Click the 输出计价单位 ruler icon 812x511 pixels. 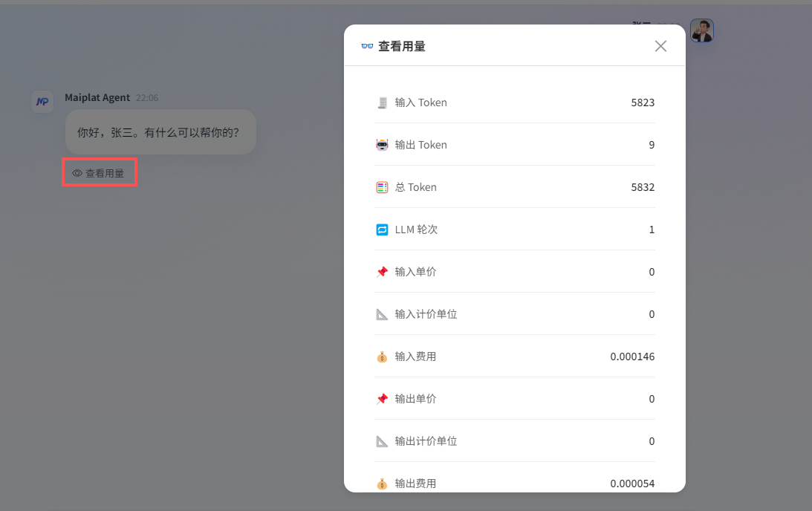[x=382, y=441]
